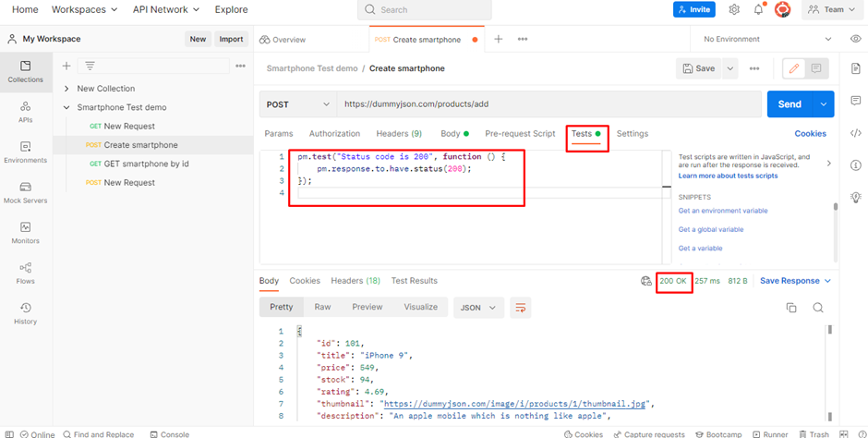Screen dimensions: 868x438
Task: Open the request three-dot menu next to Save
Action: point(754,68)
